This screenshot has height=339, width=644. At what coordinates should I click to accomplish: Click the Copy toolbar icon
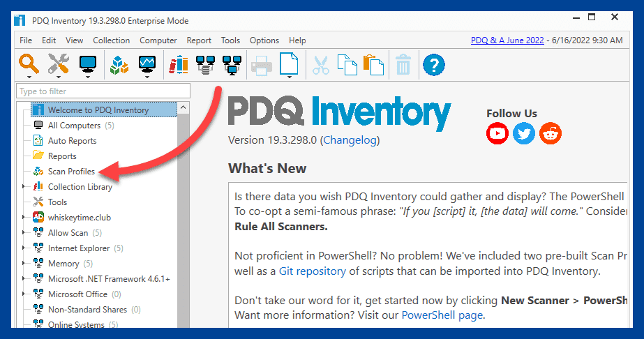point(347,66)
